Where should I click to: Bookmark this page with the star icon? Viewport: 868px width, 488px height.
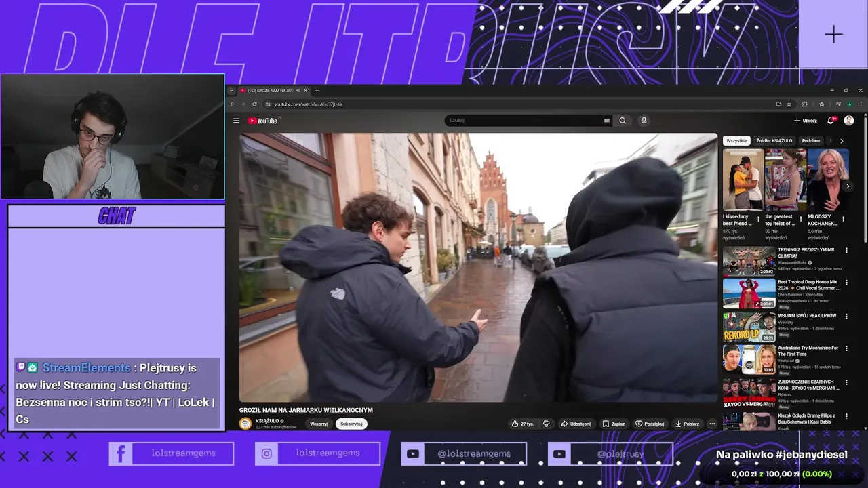[x=789, y=104]
